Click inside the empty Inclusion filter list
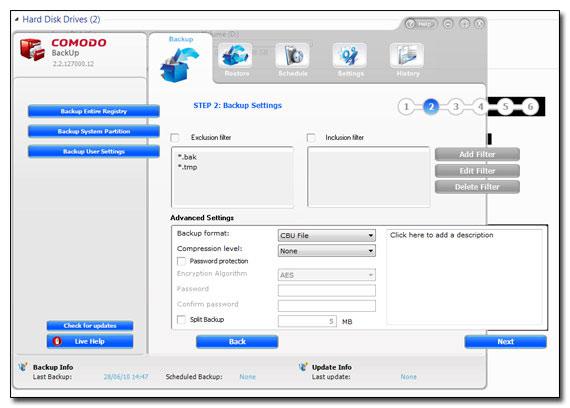 pos(369,177)
